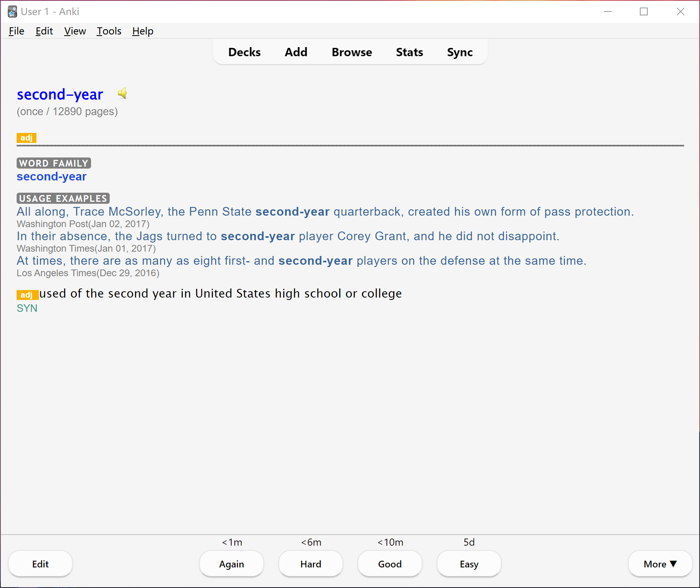Open the Edit menu in the menu bar
Screen dimensions: 700x588
[44, 31]
